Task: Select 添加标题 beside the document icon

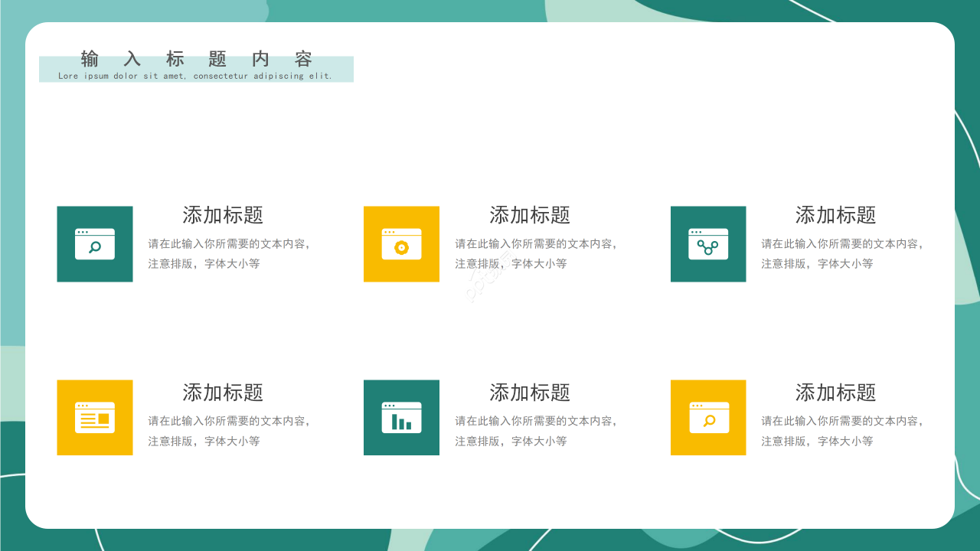Action: [222, 393]
